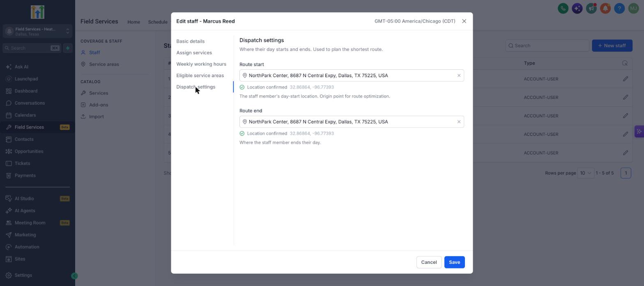Open Opportunities in sidebar
Viewport: 644px width, 286px height.
click(x=37, y=151)
